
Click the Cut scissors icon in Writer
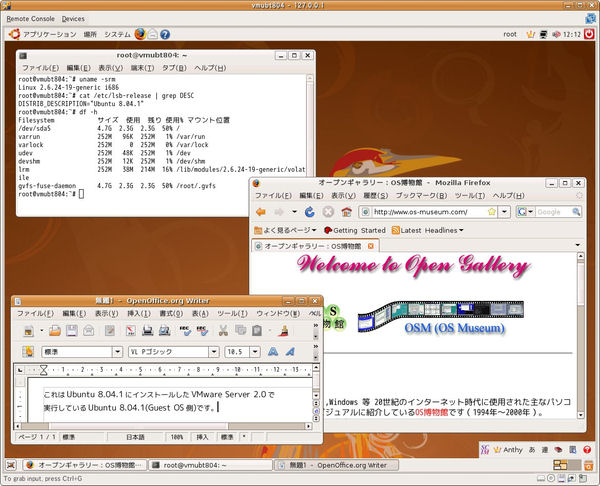click(223, 331)
